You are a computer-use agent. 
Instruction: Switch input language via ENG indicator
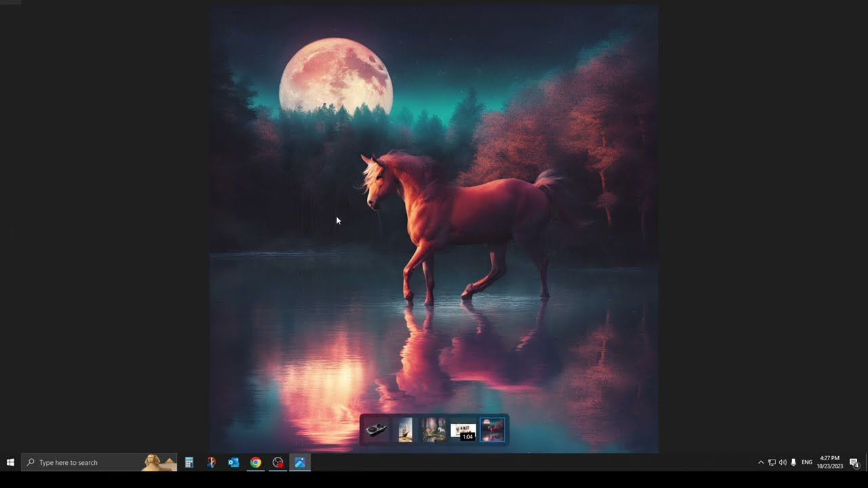pyautogui.click(x=807, y=462)
